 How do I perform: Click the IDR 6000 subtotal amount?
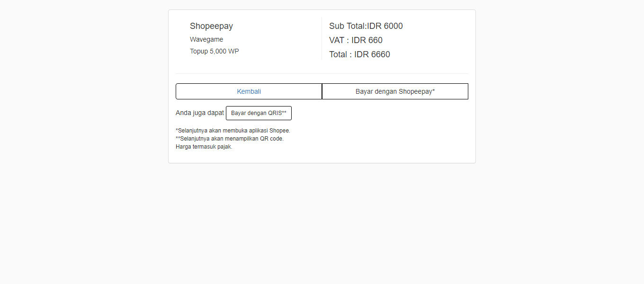[385, 26]
